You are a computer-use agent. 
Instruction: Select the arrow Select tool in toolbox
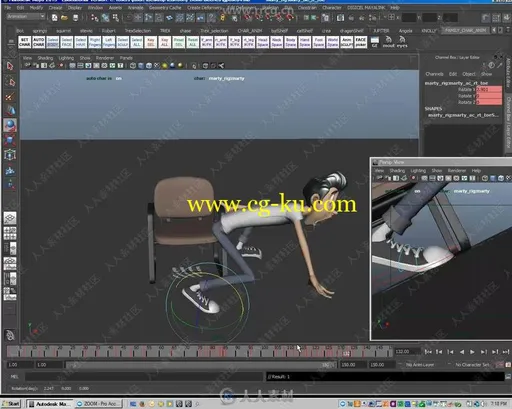point(10,66)
